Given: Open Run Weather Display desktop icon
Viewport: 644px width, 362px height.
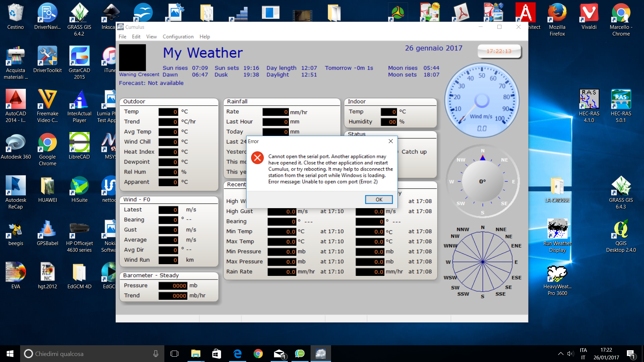Looking at the screenshot, I should [x=557, y=230].
